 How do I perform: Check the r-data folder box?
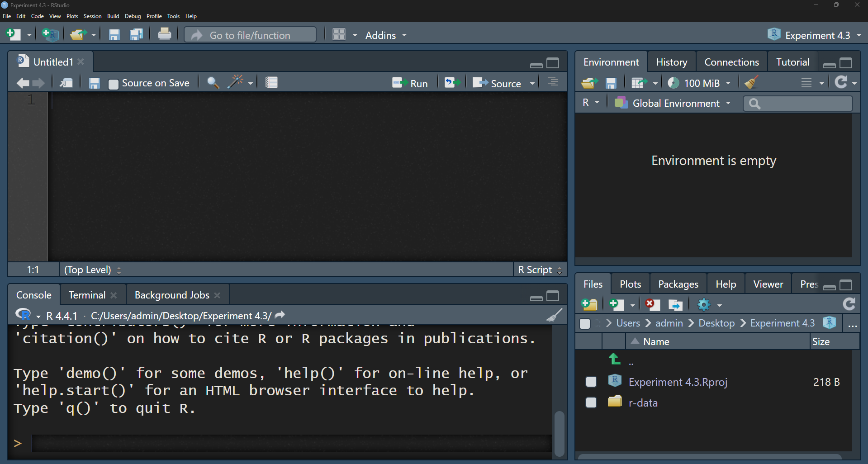591,402
